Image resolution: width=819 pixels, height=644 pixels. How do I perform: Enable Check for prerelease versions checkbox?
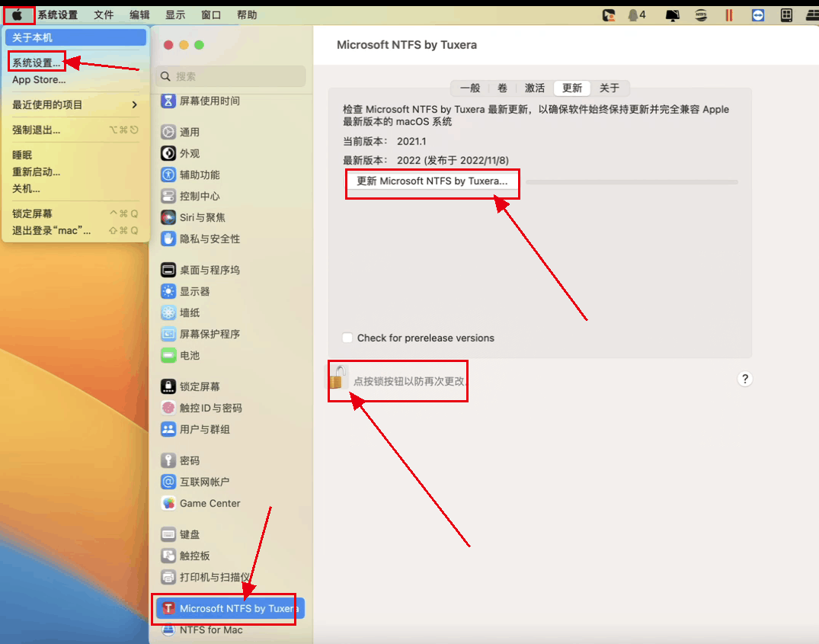pos(347,338)
